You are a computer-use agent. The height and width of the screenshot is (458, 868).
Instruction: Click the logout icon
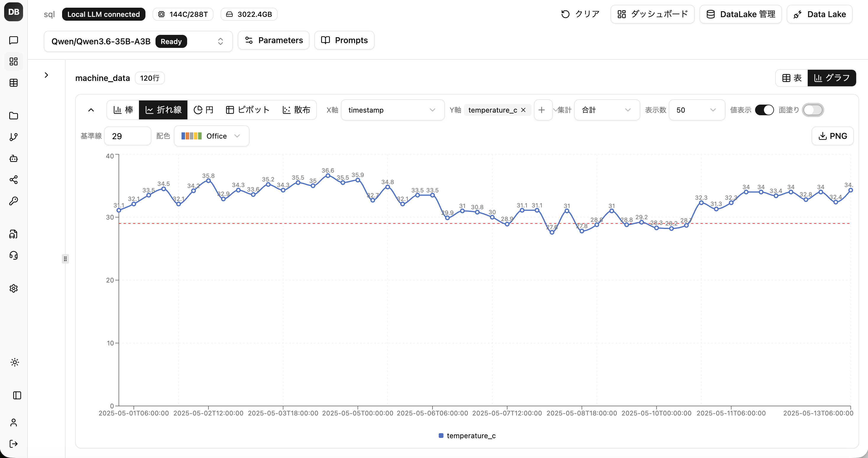pos(14,444)
